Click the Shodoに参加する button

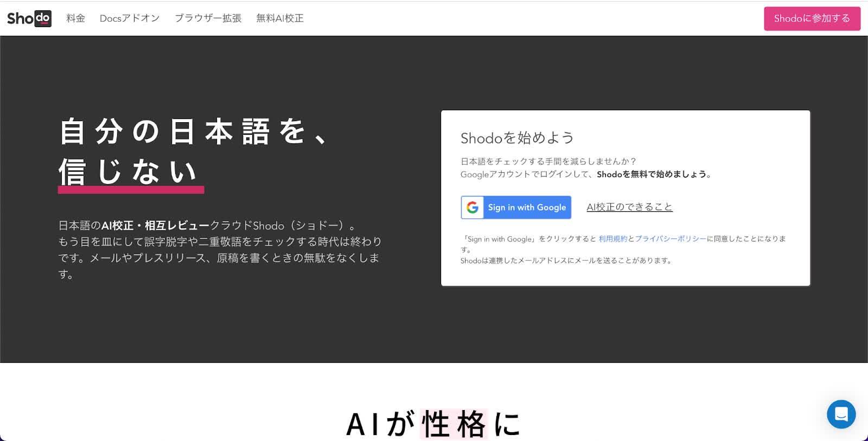tap(812, 18)
